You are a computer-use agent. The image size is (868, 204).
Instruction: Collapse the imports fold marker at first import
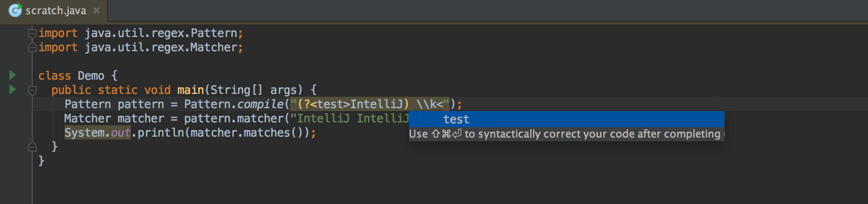click(32, 33)
